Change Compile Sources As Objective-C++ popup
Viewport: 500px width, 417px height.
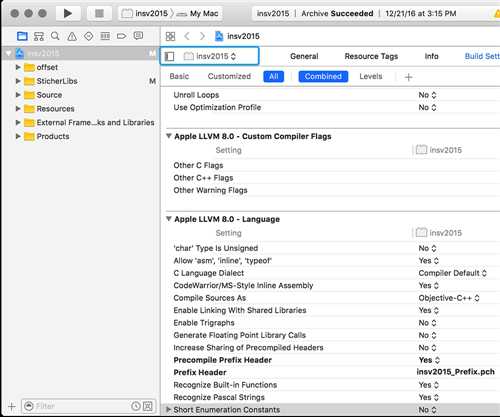pos(449,298)
